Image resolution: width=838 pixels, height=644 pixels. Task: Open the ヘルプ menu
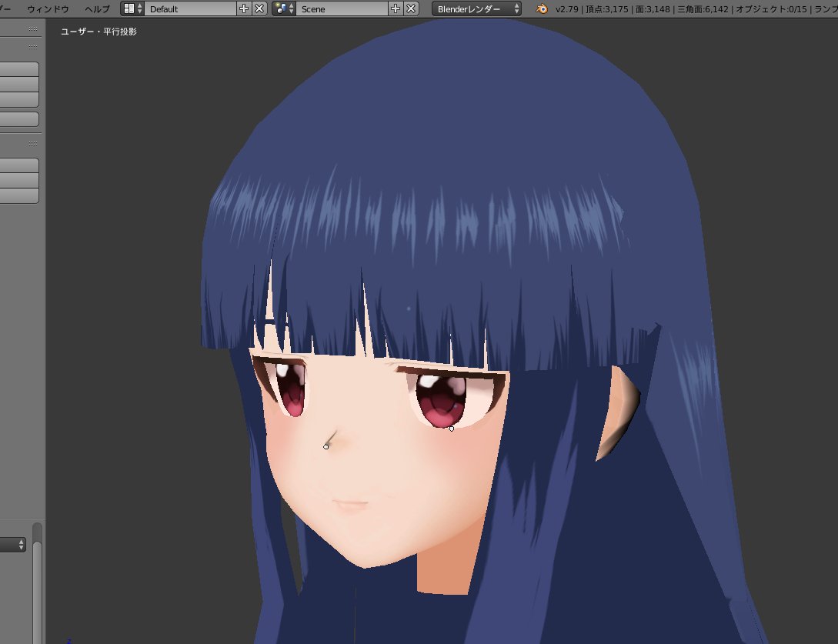(x=97, y=9)
